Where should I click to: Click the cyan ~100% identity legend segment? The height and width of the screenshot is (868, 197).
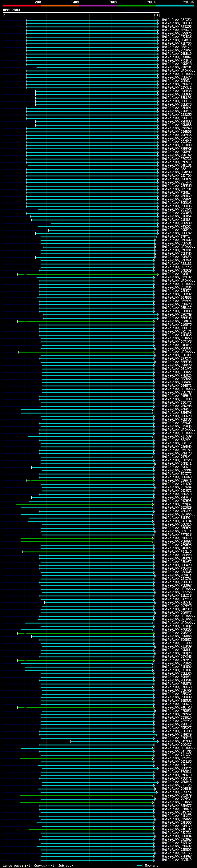(175, 6)
